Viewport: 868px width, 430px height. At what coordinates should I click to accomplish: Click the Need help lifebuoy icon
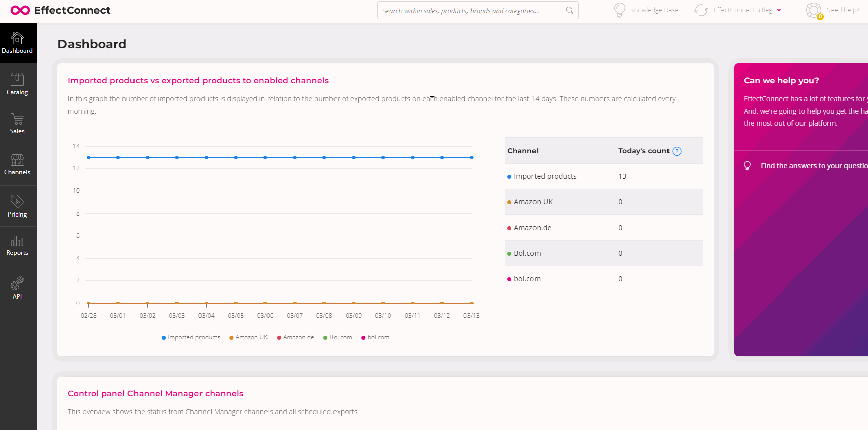(x=814, y=10)
